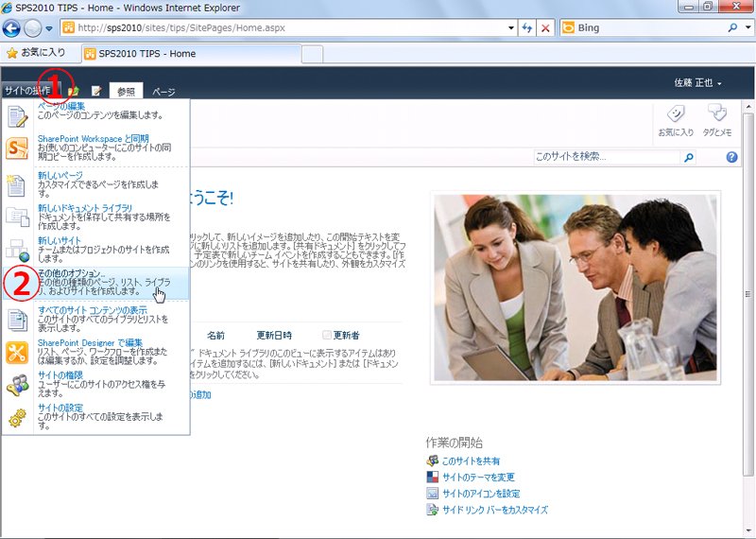
Task: Click the site permissions people-key icon
Action: tap(17, 385)
